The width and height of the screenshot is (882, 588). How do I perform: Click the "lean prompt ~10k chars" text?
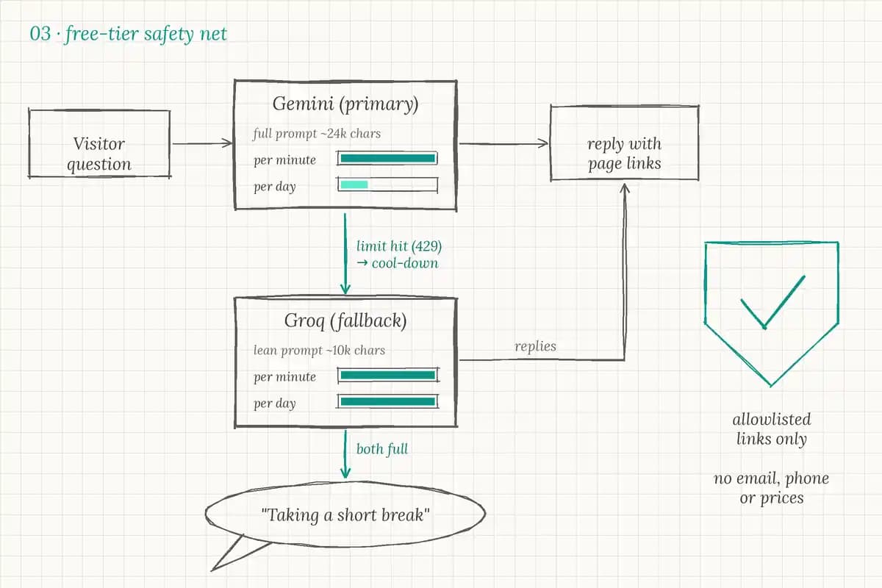pos(319,351)
